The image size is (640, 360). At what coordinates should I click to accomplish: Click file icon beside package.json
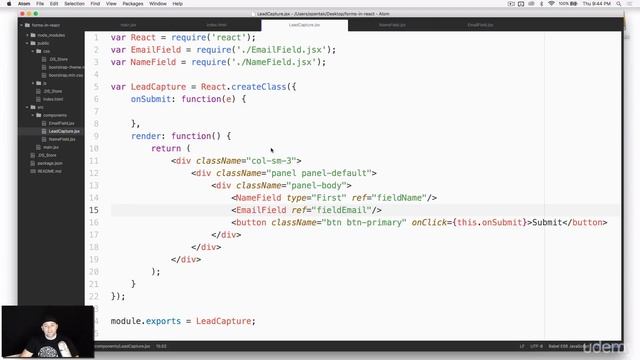(33, 163)
